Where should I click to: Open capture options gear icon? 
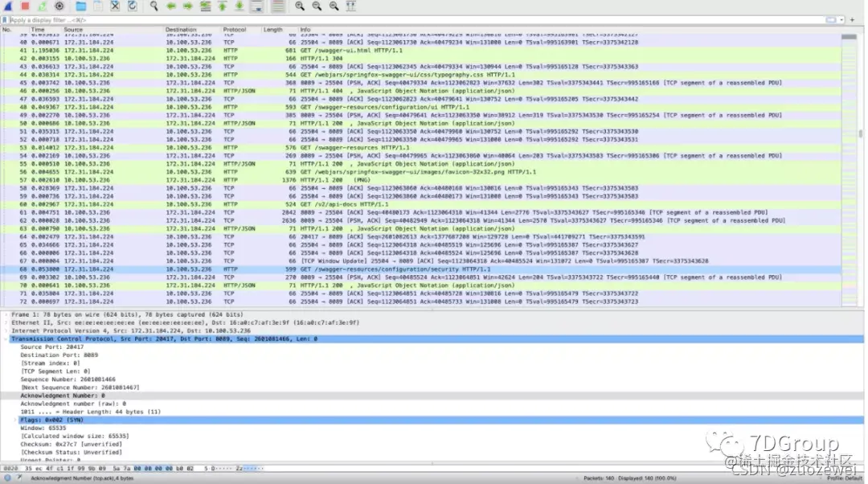click(x=59, y=6)
